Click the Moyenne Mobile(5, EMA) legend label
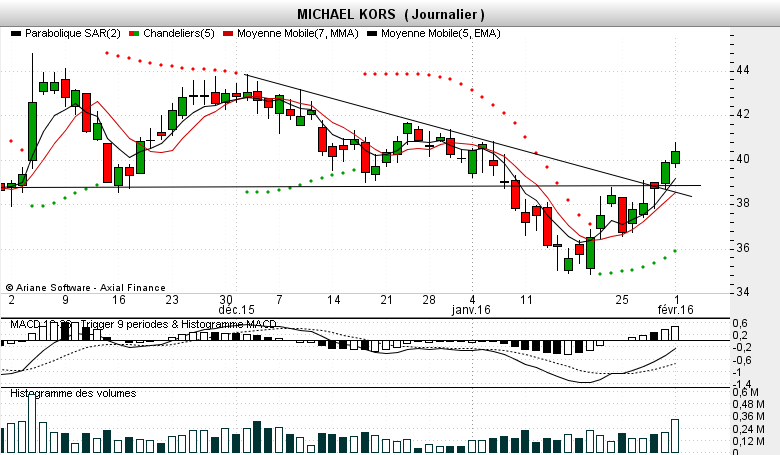Screen dimensions: 780x455 click(441, 33)
